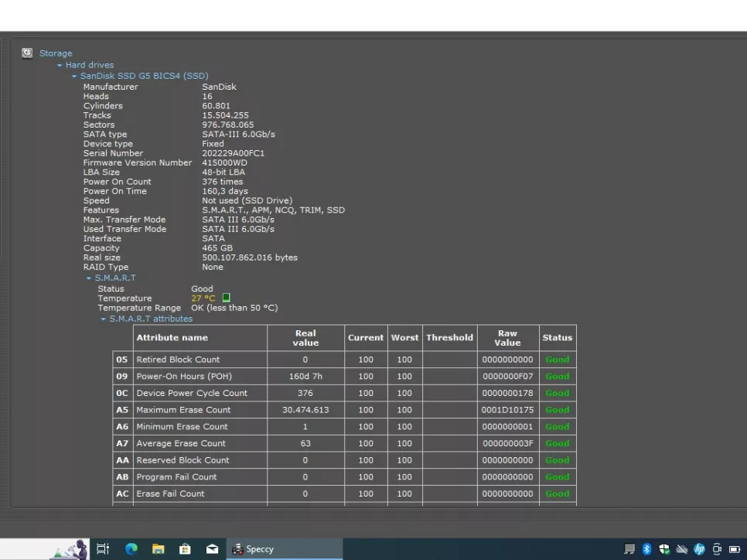
Task: Click the real value 160d 7h
Action: tap(305, 376)
